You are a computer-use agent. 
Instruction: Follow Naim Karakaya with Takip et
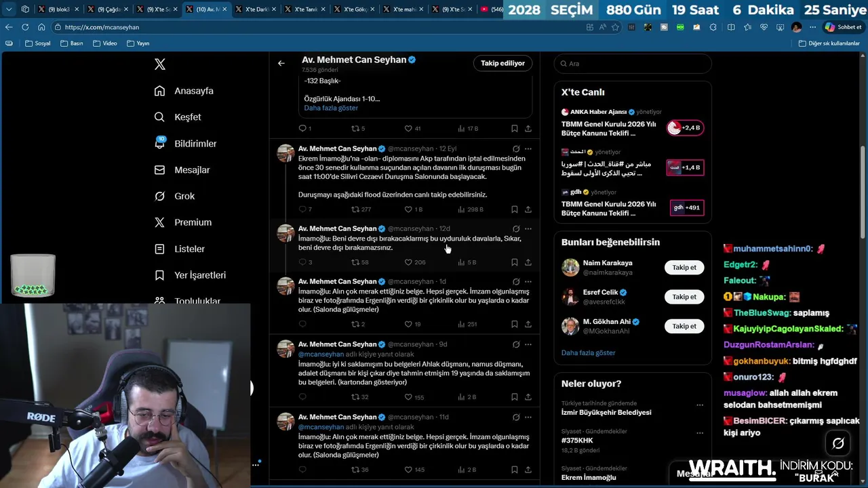tap(684, 267)
